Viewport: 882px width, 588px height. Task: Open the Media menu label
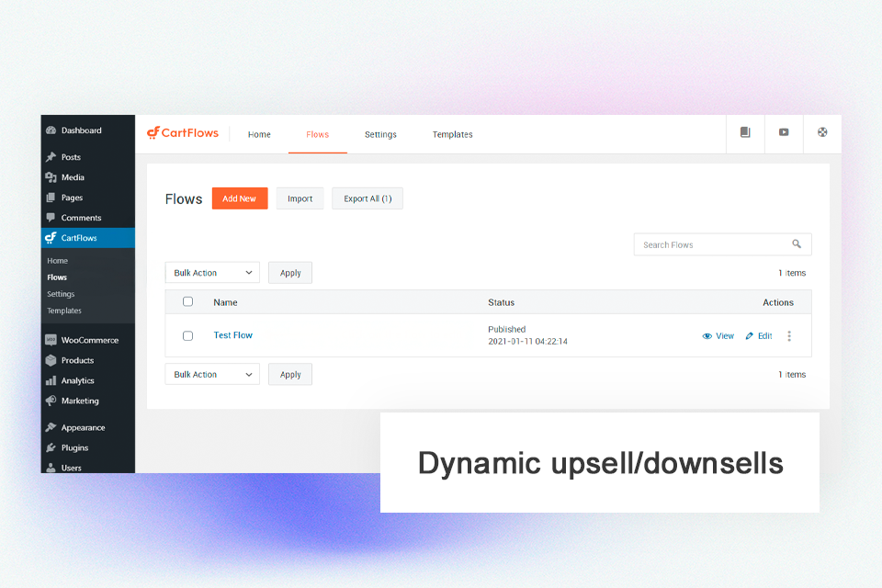[73, 177]
